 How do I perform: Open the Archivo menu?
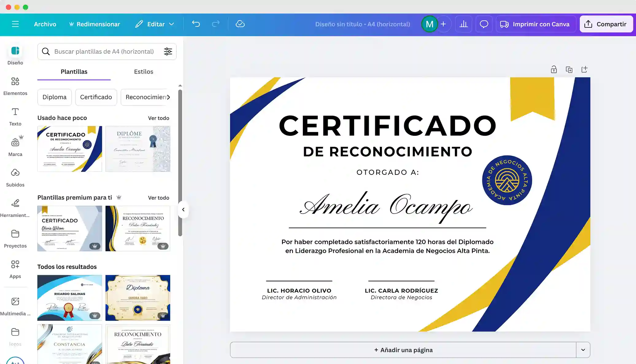tap(45, 24)
